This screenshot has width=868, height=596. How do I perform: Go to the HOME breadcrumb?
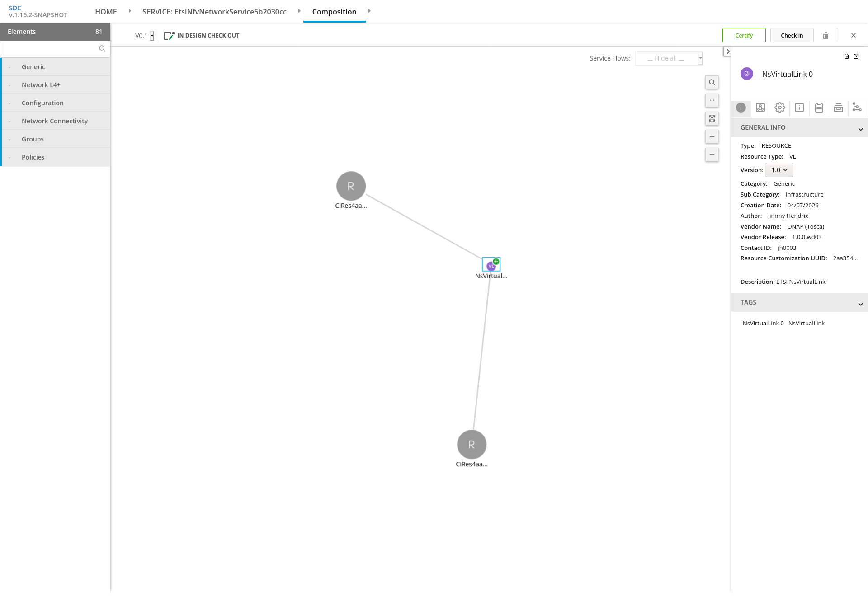pyautogui.click(x=106, y=12)
